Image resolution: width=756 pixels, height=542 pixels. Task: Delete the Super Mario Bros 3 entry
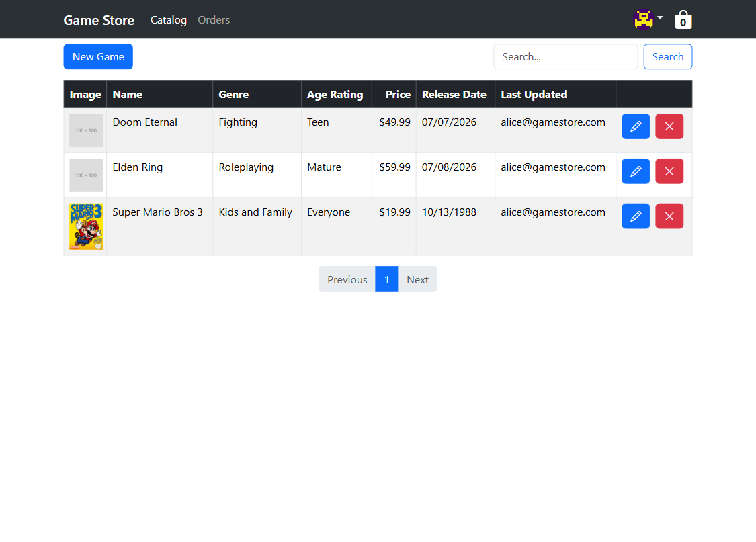pyautogui.click(x=669, y=216)
